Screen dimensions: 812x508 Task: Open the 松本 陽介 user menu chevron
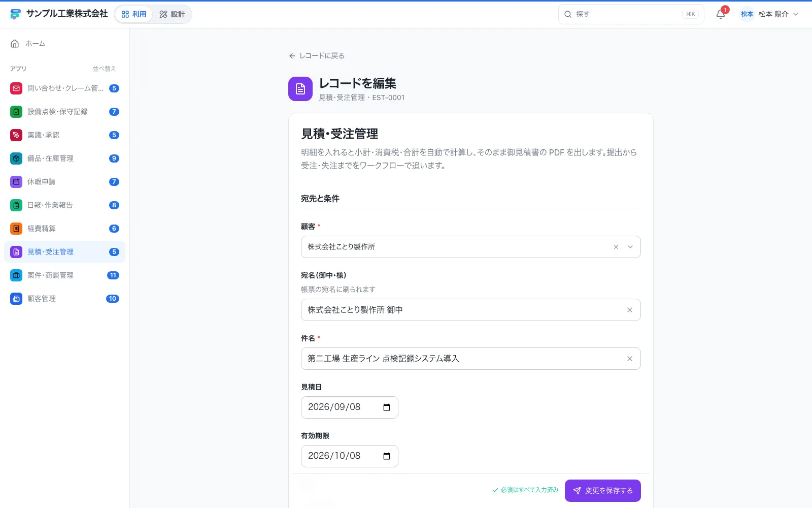[796, 14]
